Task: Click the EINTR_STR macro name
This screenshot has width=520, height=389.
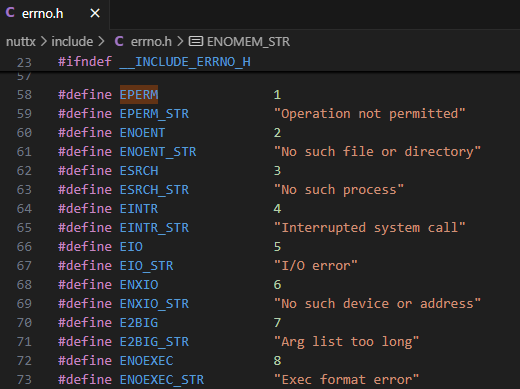Action: pyautogui.click(x=154, y=228)
